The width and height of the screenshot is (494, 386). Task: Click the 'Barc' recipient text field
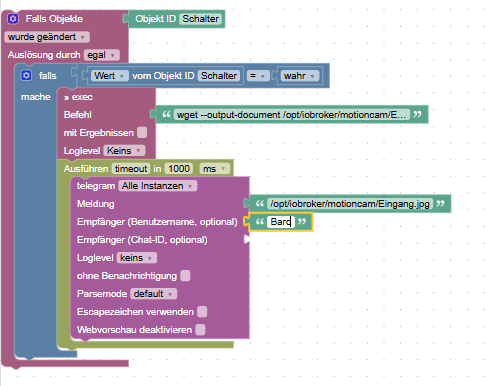pyautogui.click(x=281, y=222)
